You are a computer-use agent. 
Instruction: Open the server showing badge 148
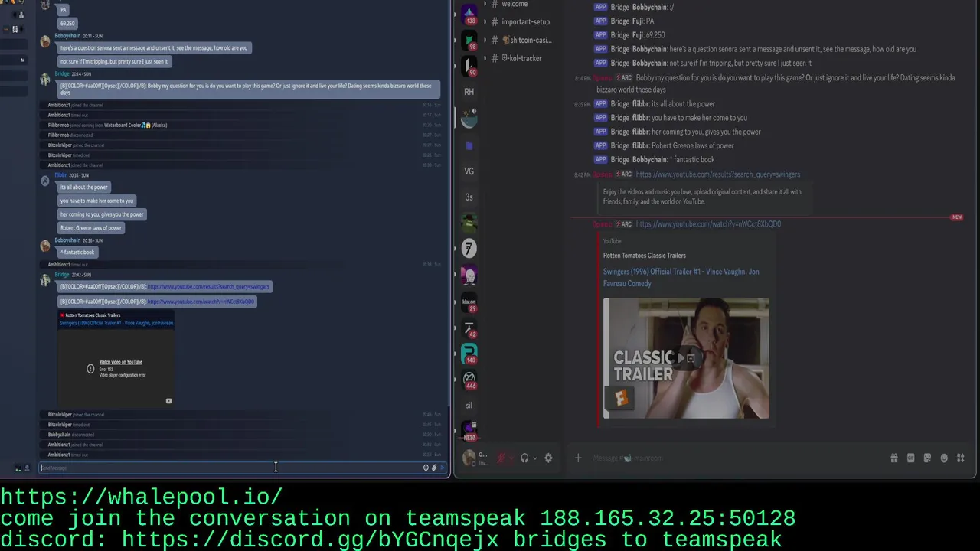click(469, 354)
